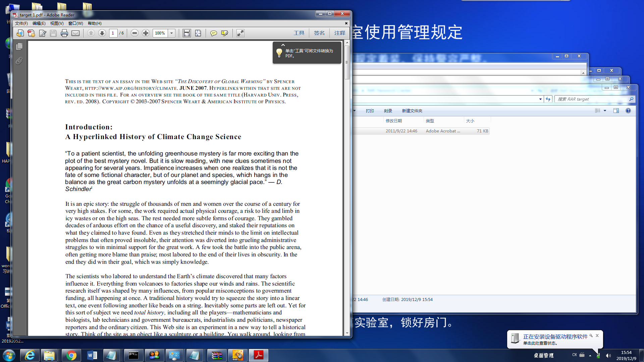Toggle fit one full page view
This screenshot has width=644, height=362.
click(198, 33)
